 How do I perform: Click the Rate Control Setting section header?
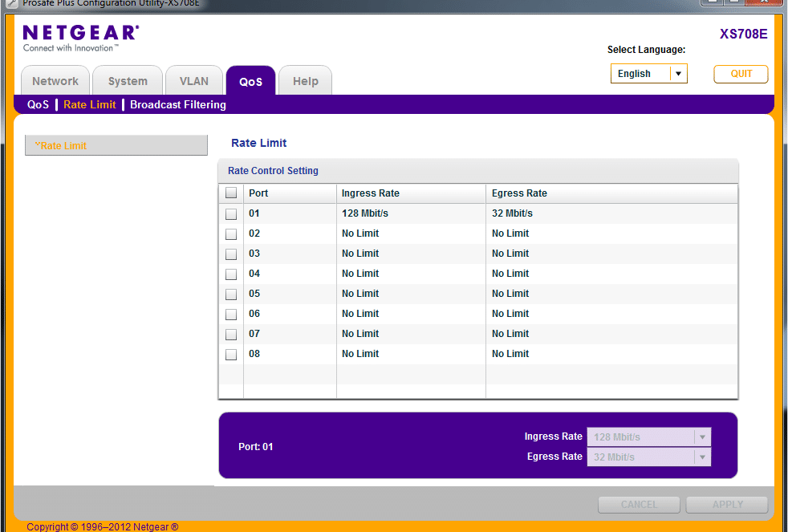(478, 171)
